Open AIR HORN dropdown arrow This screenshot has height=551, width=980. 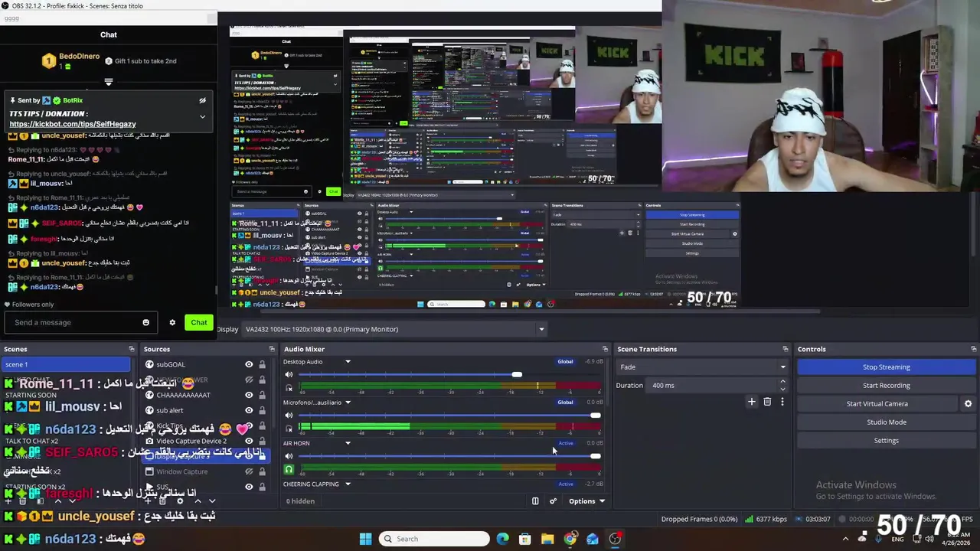tap(348, 443)
